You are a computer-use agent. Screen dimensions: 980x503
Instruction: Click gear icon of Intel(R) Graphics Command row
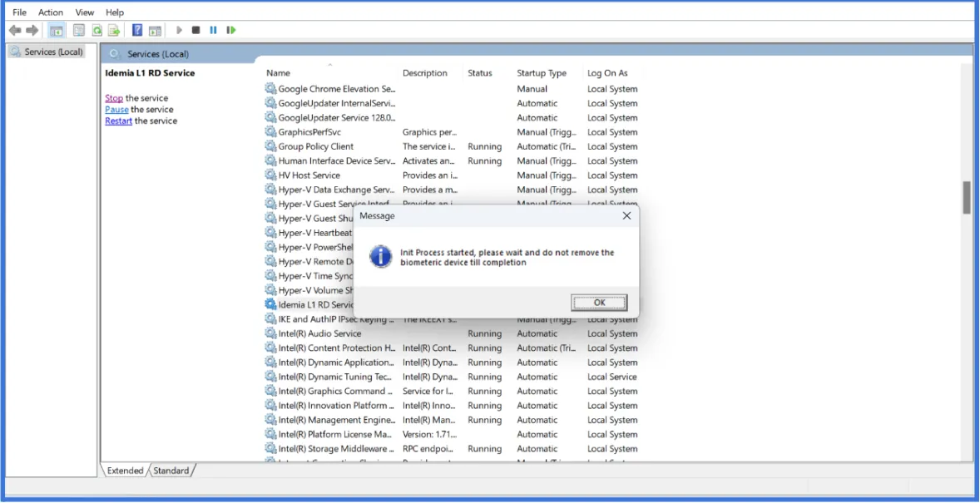coord(270,391)
